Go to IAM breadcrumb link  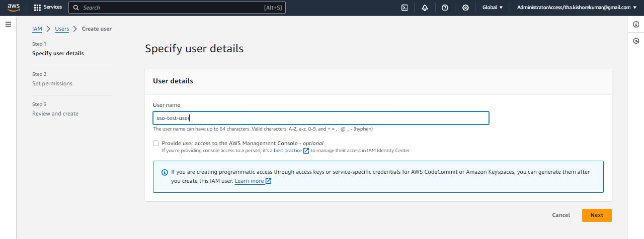click(x=37, y=29)
